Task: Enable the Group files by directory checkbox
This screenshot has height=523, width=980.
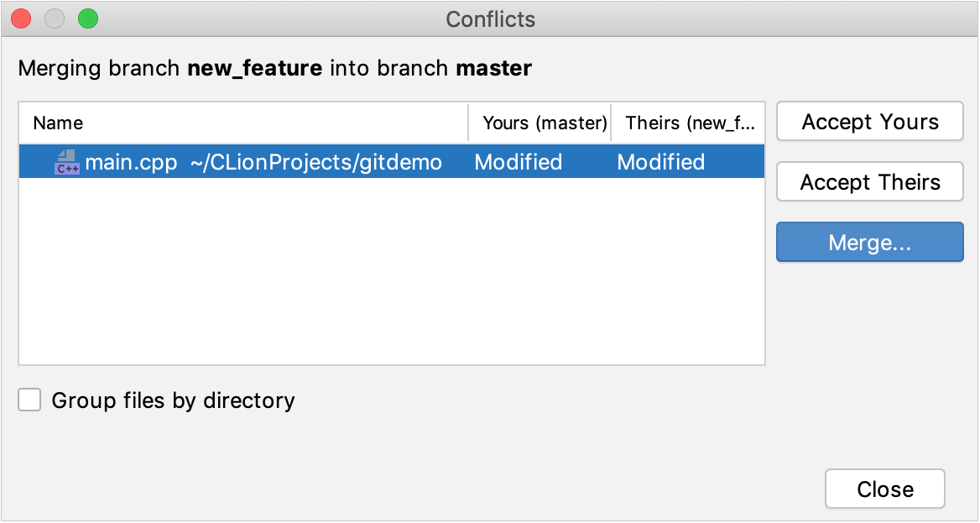Action: click(29, 400)
